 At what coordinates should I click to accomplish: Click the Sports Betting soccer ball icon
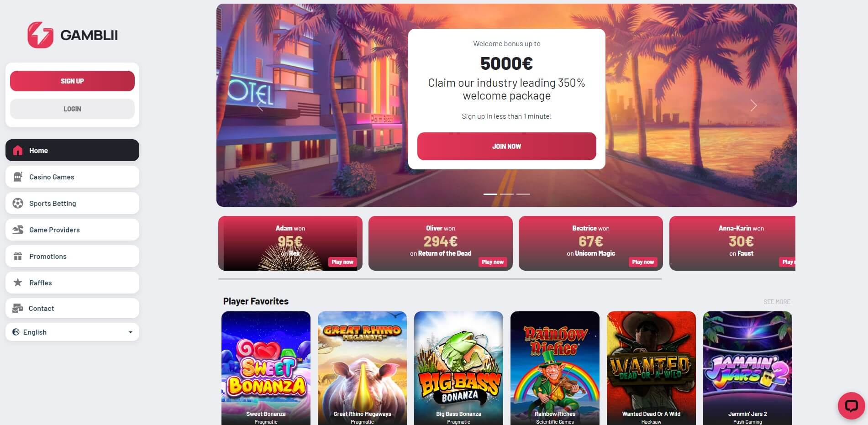click(18, 203)
